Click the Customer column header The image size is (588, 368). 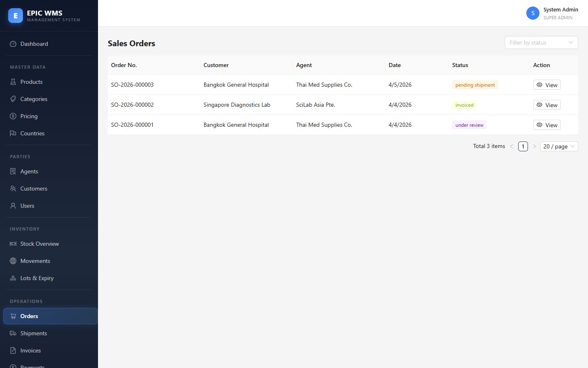click(x=247, y=65)
